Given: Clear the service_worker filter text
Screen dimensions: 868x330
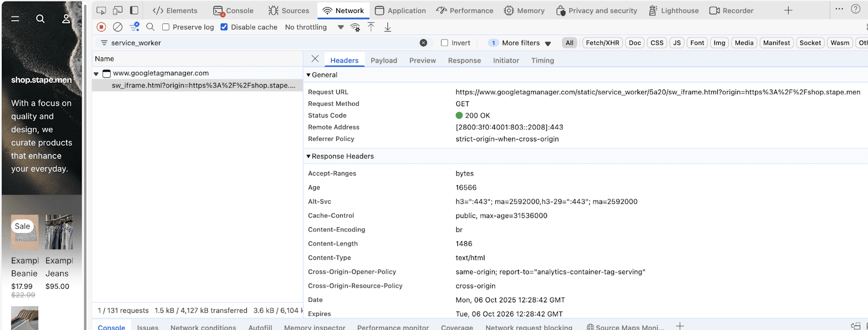Looking at the screenshot, I should [423, 43].
